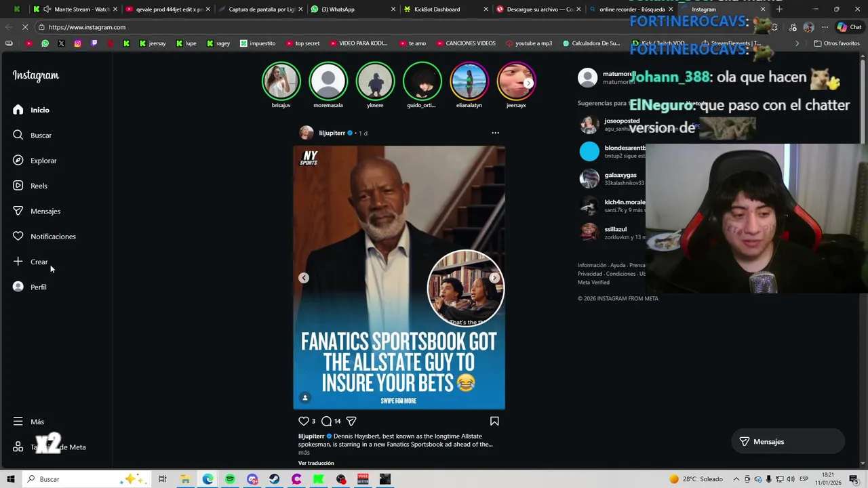This screenshot has height=488, width=868.
Task: Switch to qevale prod YouTube tab
Action: coord(168,9)
